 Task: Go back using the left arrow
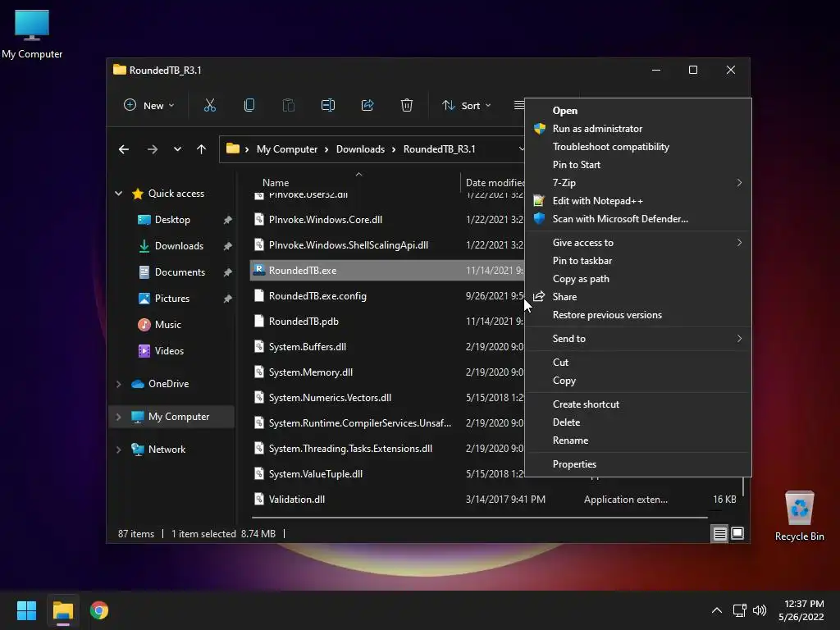[x=124, y=149]
